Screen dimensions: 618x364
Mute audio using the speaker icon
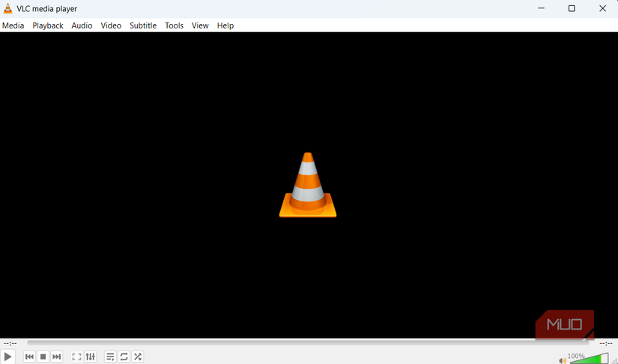pyautogui.click(x=563, y=360)
